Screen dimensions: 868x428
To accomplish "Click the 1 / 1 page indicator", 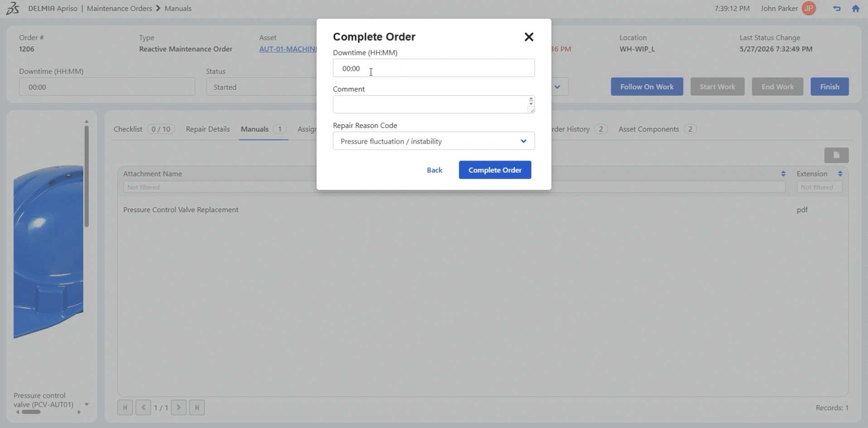I will (x=161, y=408).
